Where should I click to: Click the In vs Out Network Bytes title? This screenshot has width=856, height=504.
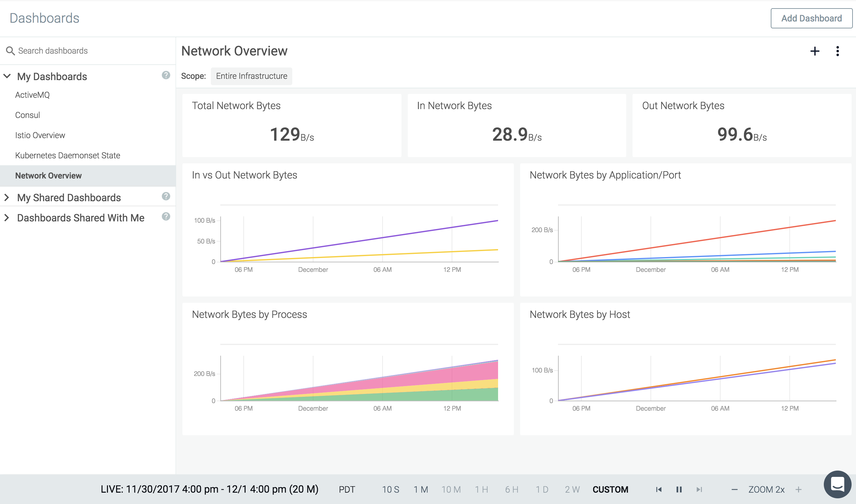244,175
